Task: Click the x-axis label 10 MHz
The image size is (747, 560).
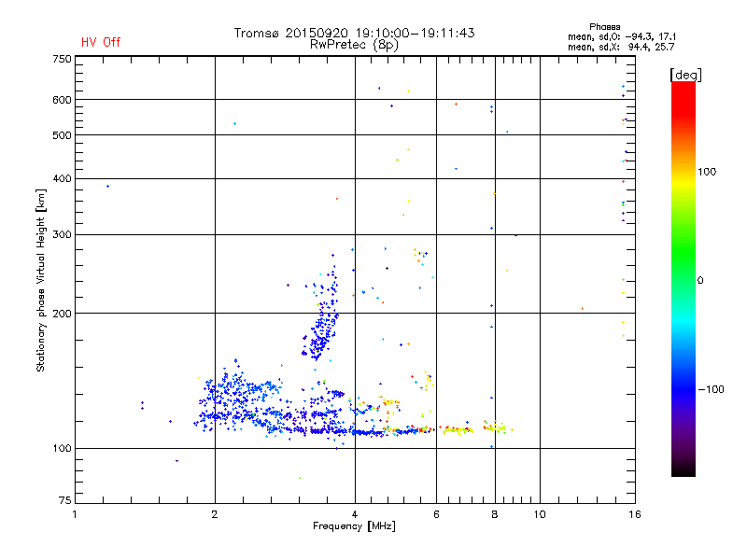Action: point(540,514)
